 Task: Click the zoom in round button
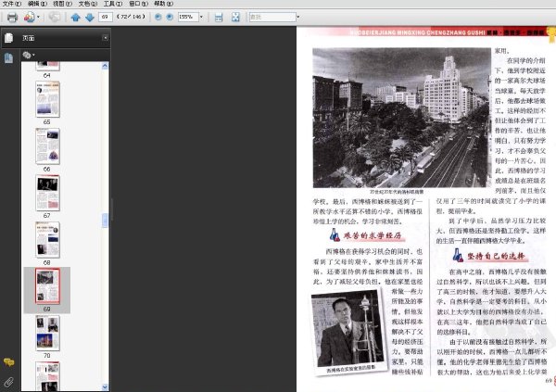170,17
